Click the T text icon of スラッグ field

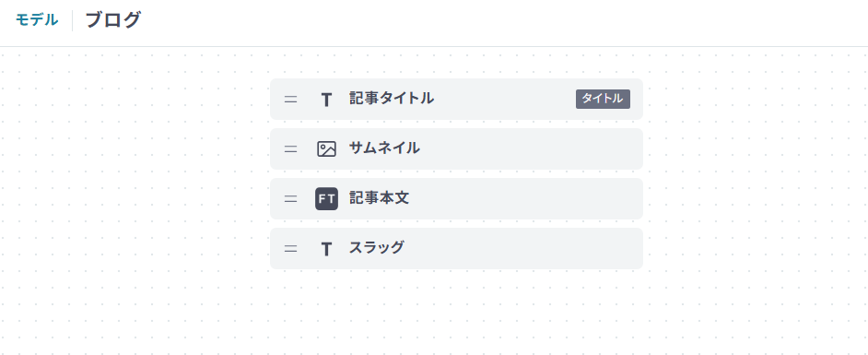(326, 249)
